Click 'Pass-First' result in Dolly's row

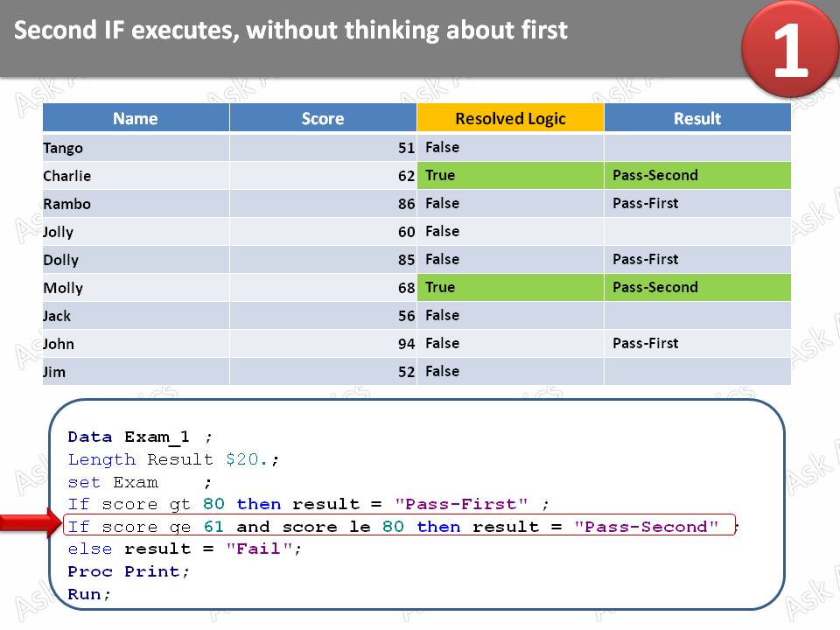(x=646, y=259)
